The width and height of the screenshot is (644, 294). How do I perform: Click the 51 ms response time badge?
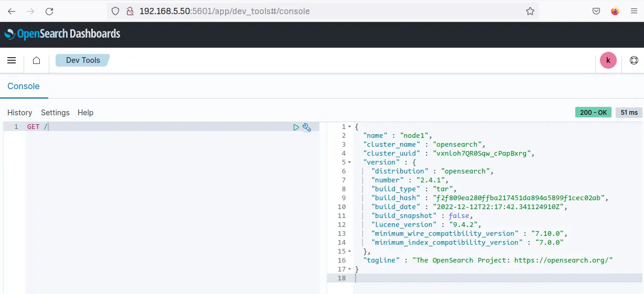(629, 112)
